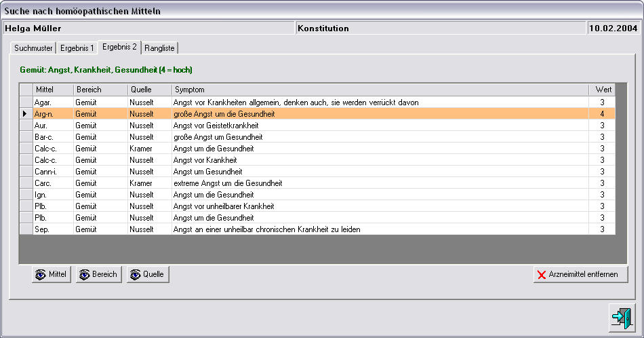Click row selector of Arg-n. row
The width and height of the screenshot is (644, 338).
click(x=26, y=114)
